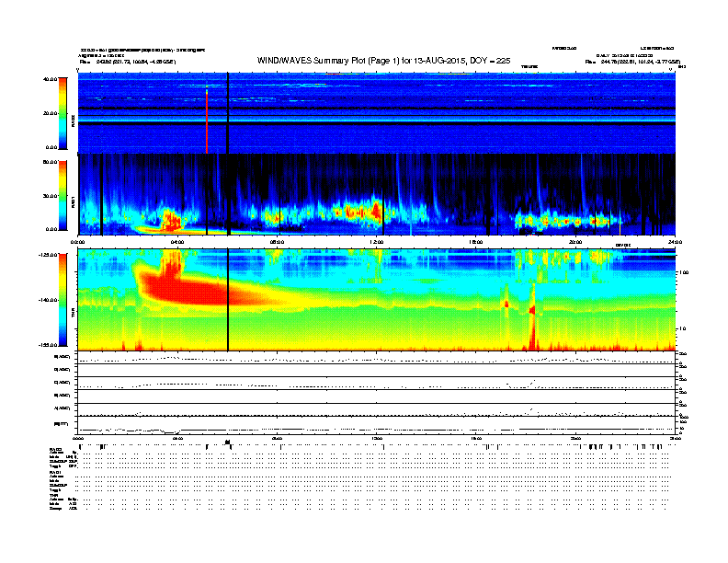Click the -125.00 label on TNR color scale
The width and height of the screenshot is (728, 563).
[x=48, y=255]
